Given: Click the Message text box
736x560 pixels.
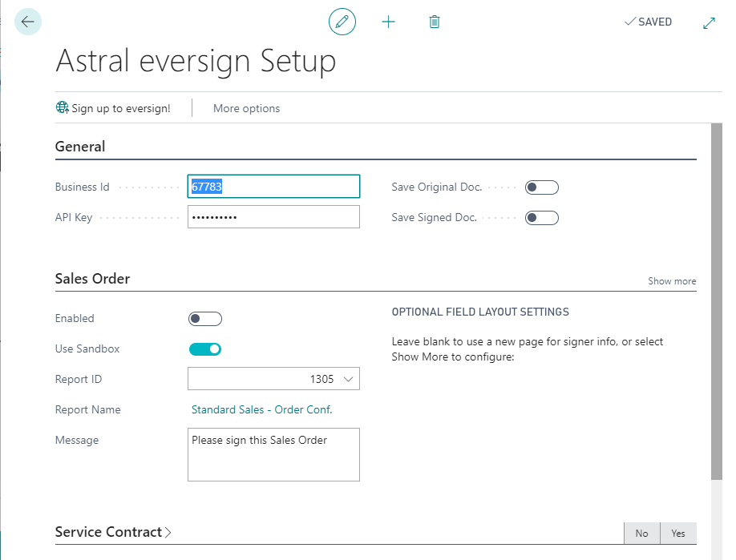Looking at the screenshot, I should [x=273, y=454].
